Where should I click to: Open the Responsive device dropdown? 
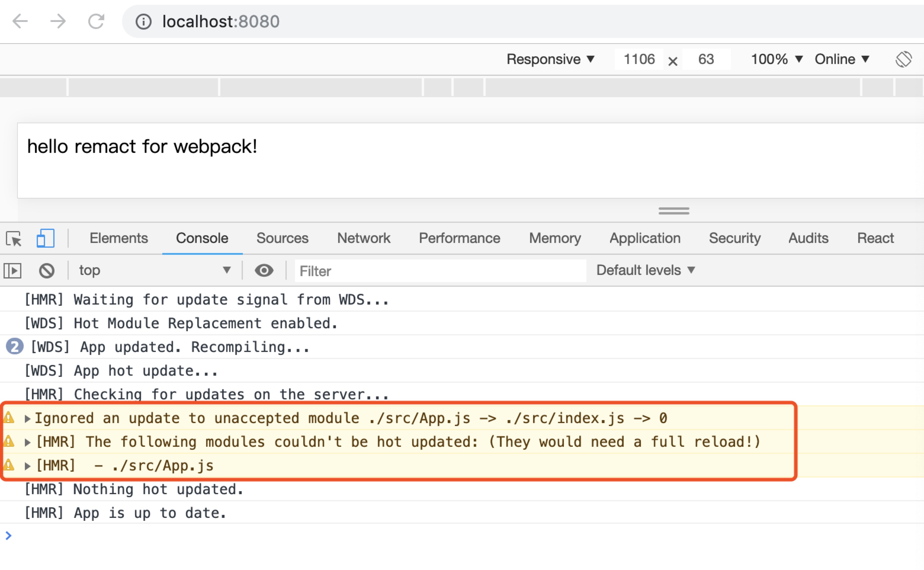click(x=550, y=59)
